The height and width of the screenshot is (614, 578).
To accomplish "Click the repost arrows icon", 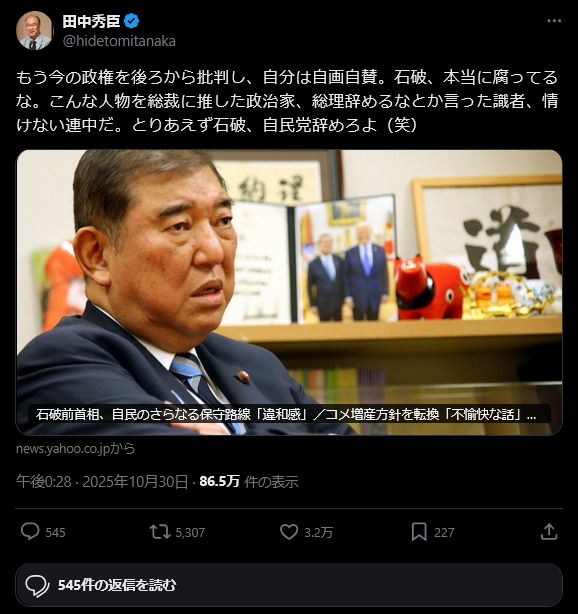I will coord(160,532).
